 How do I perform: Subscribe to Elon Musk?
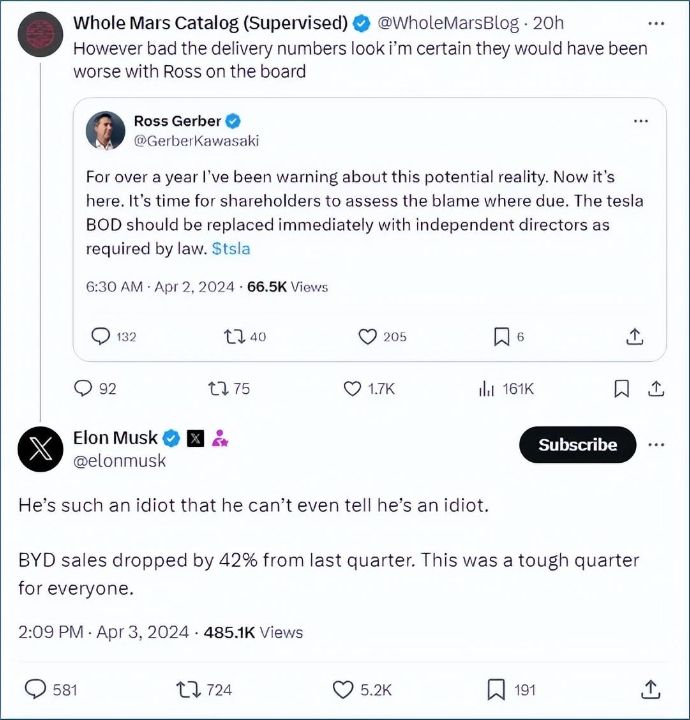click(x=578, y=444)
